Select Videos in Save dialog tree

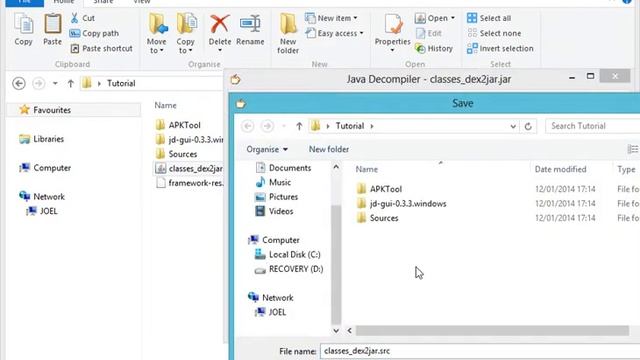(x=274, y=211)
